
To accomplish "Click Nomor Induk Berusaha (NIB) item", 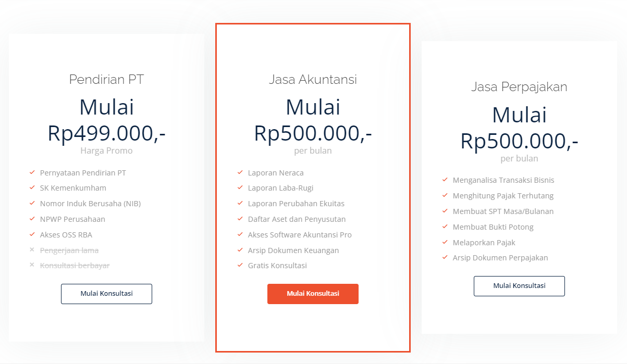I will coord(90,204).
